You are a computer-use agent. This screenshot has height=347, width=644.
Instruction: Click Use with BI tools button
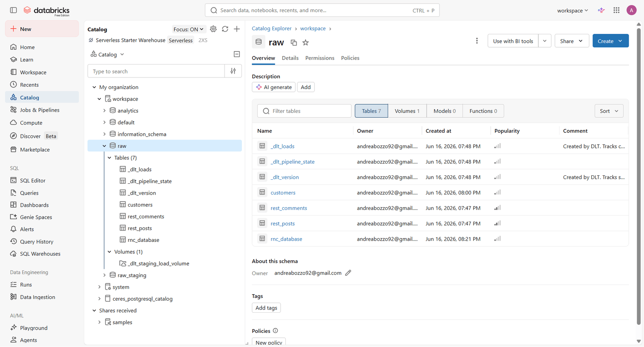[513, 41]
